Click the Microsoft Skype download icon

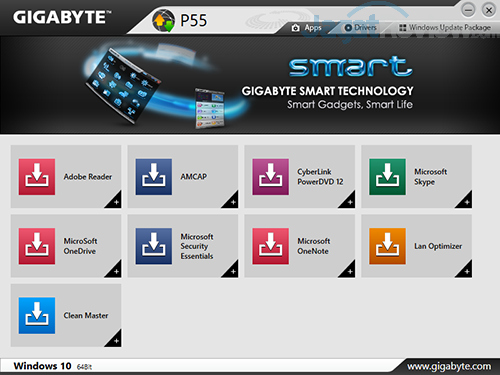point(387,177)
